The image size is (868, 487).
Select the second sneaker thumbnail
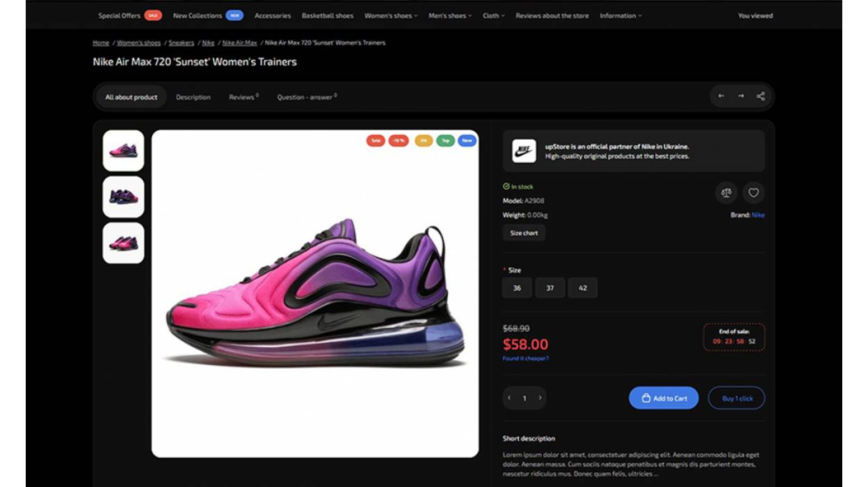click(x=124, y=196)
